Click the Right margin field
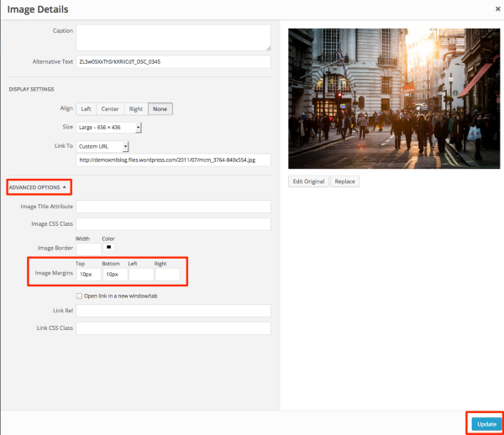The image size is (504, 435). [167, 275]
